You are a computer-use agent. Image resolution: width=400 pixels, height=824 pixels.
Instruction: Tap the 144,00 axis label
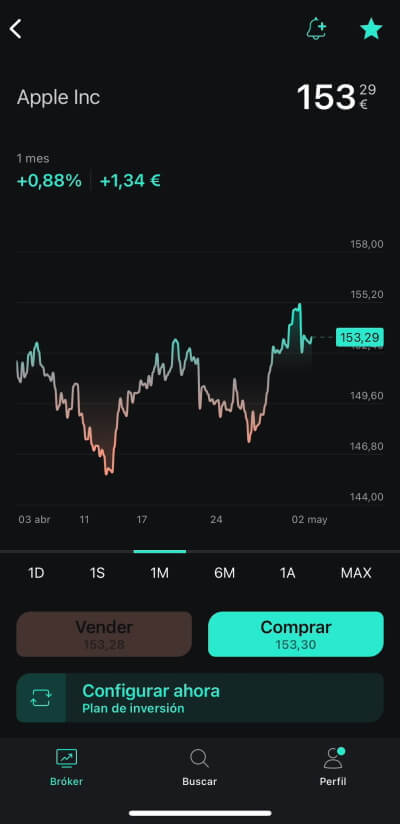[x=367, y=497]
